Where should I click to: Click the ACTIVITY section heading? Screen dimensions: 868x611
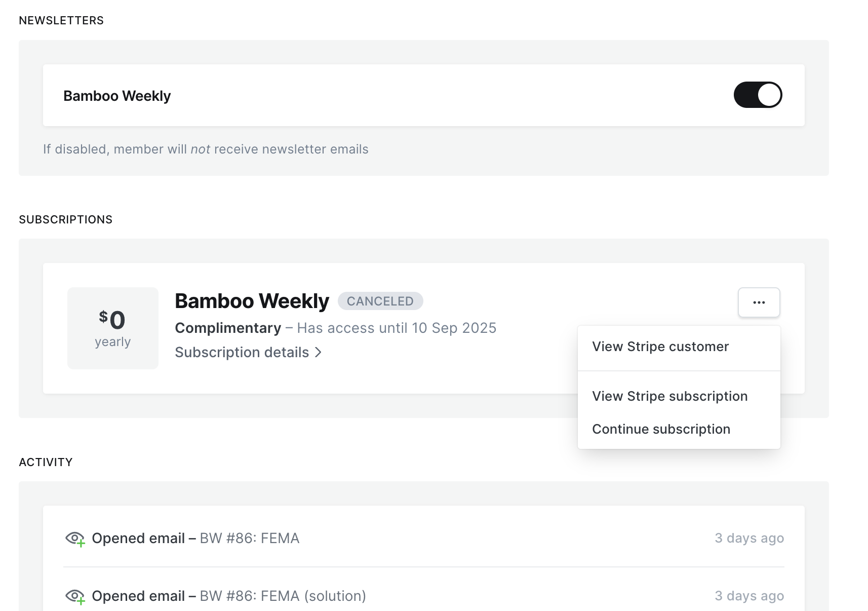46,462
